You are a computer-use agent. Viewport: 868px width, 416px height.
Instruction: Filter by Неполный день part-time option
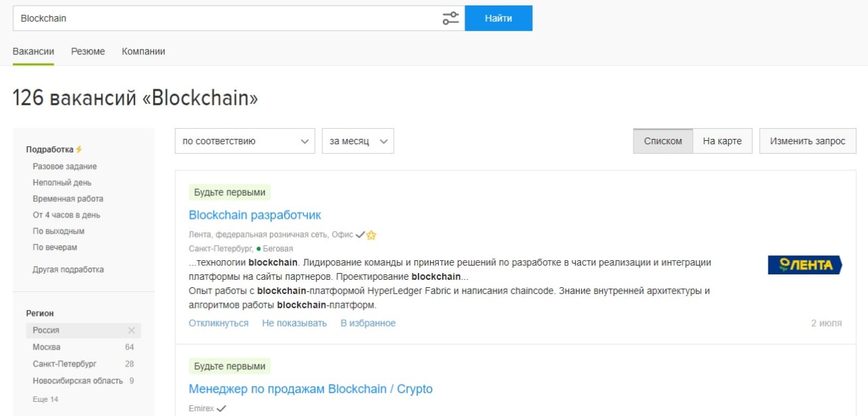point(62,183)
